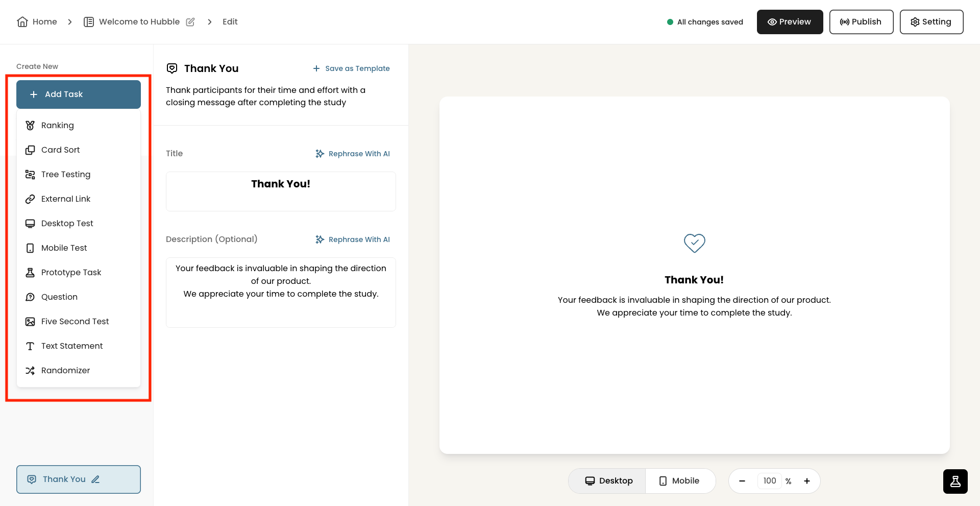This screenshot has height=506, width=980.
Task: Click the zoom percentage field
Action: [770, 481]
